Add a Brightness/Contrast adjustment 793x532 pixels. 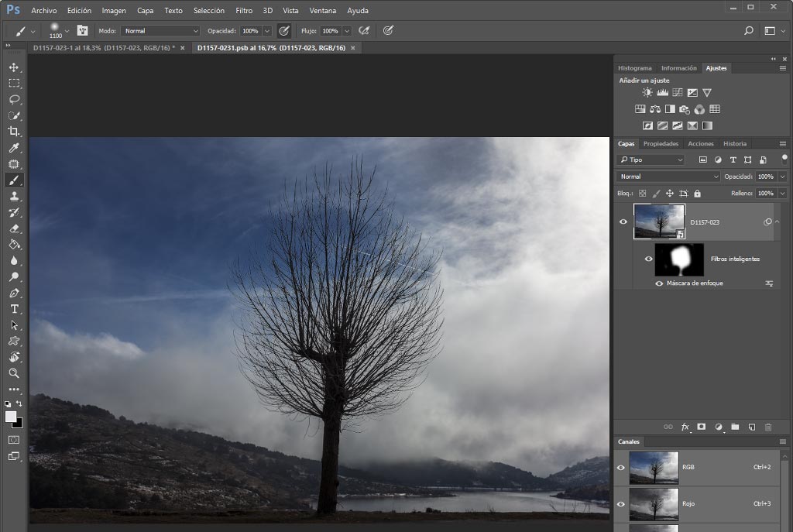(647, 93)
